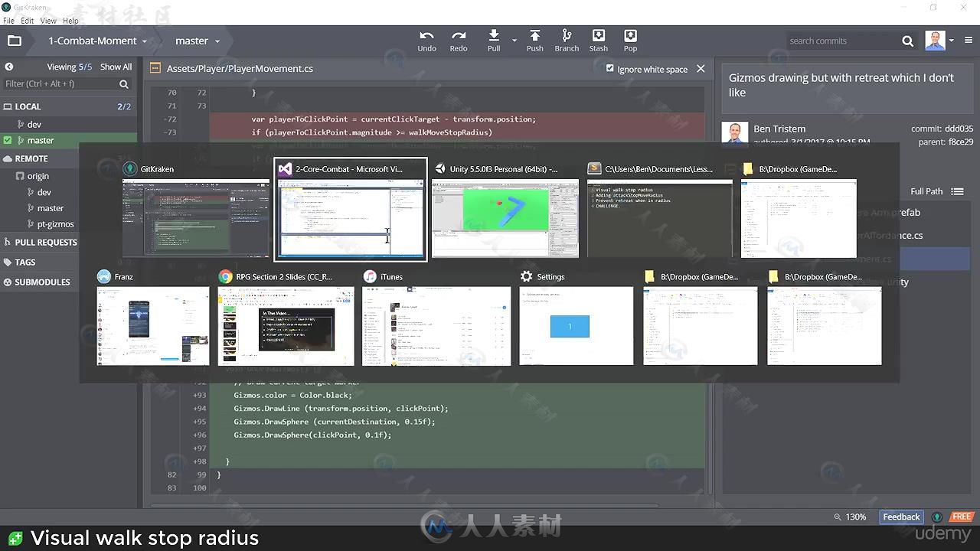The width and height of the screenshot is (980, 551).
Task: Click the Chrome icon in switcher
Action: click(225, 277)
